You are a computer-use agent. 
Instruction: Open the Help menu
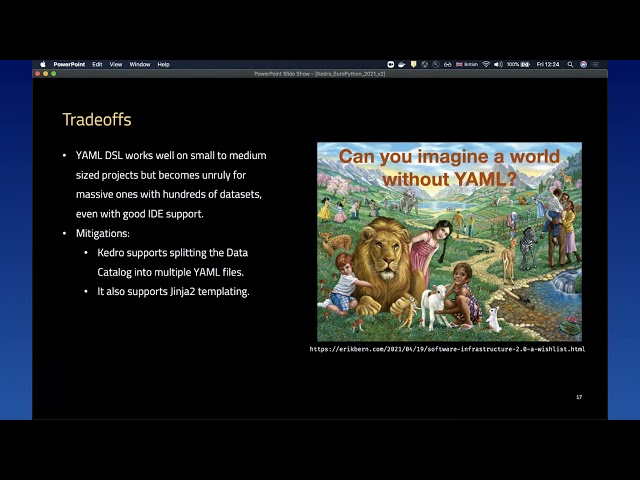point(164,64)
